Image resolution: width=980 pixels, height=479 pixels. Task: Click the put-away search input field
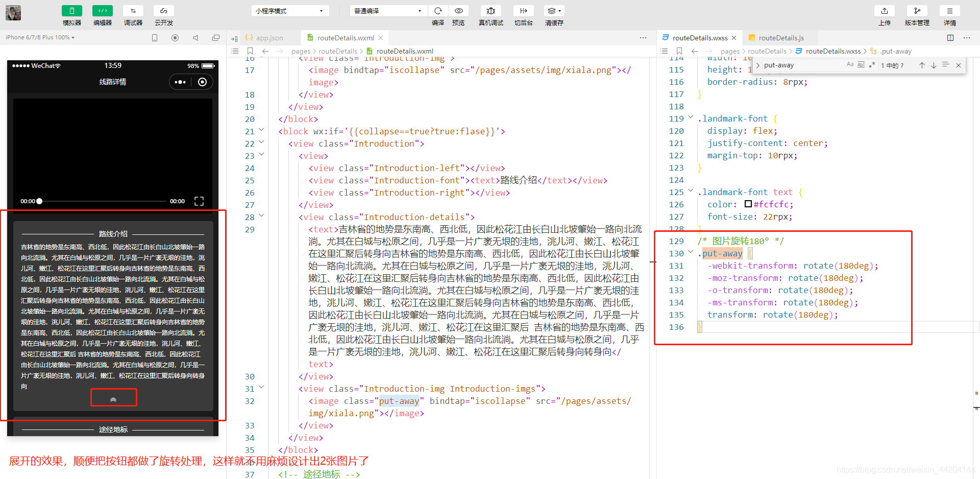tap(803, 65)
